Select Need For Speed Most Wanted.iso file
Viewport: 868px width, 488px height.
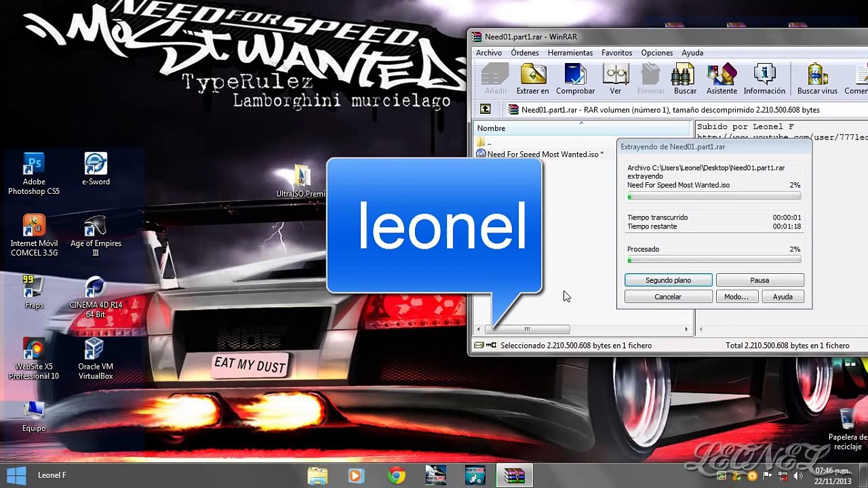pos(540,155)
